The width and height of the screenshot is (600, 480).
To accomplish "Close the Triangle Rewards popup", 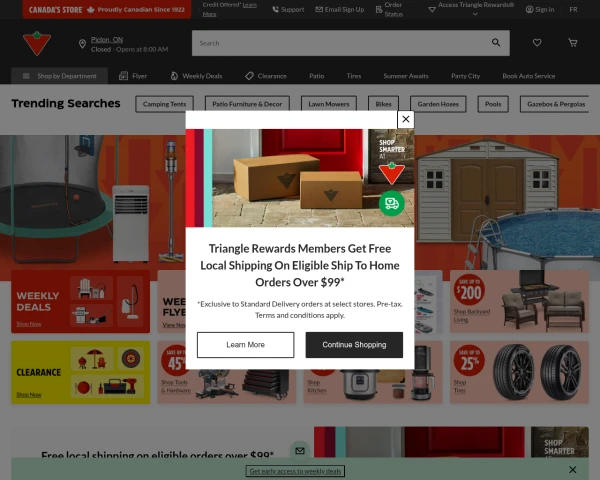I will [406, 119].
